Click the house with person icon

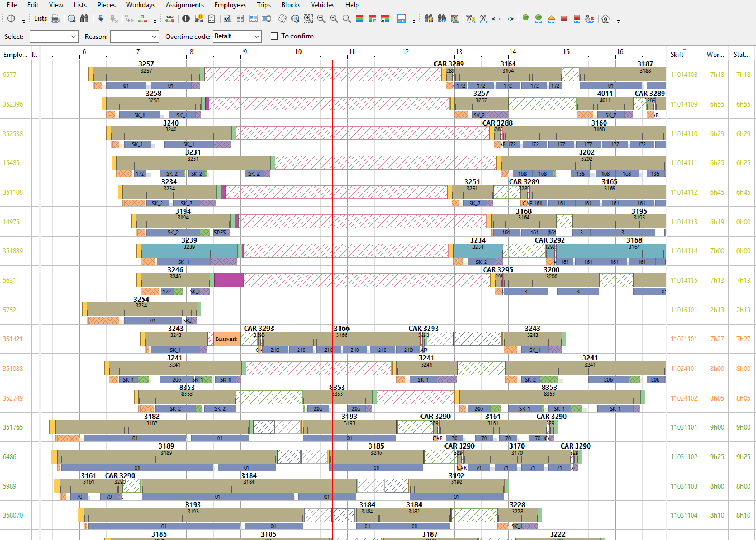[x=606, y=18]
